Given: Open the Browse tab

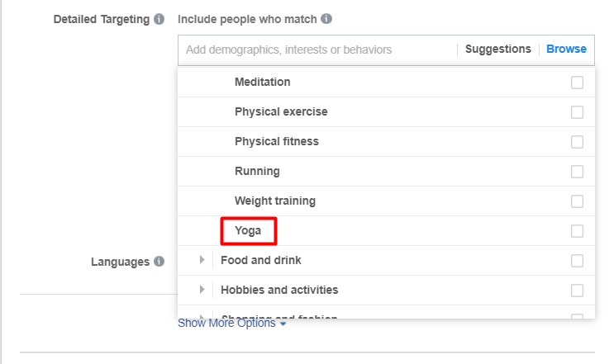Looking at the screenshot, I should 566,49.
